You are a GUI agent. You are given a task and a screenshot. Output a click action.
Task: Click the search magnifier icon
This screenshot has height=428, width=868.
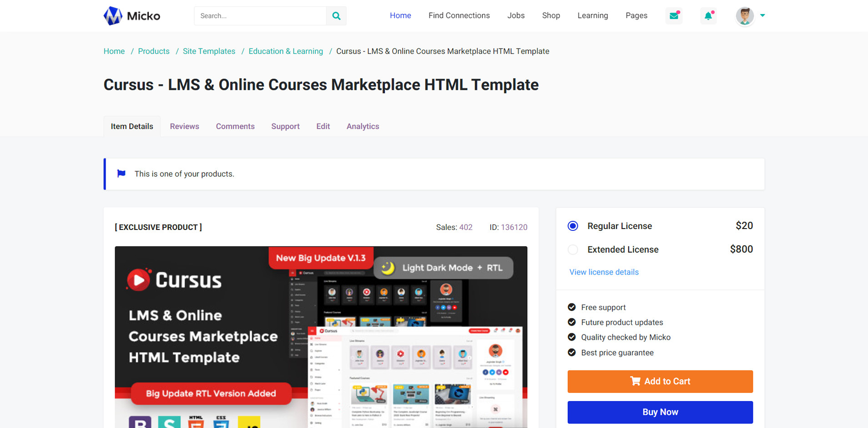click(x=336, y=16)
